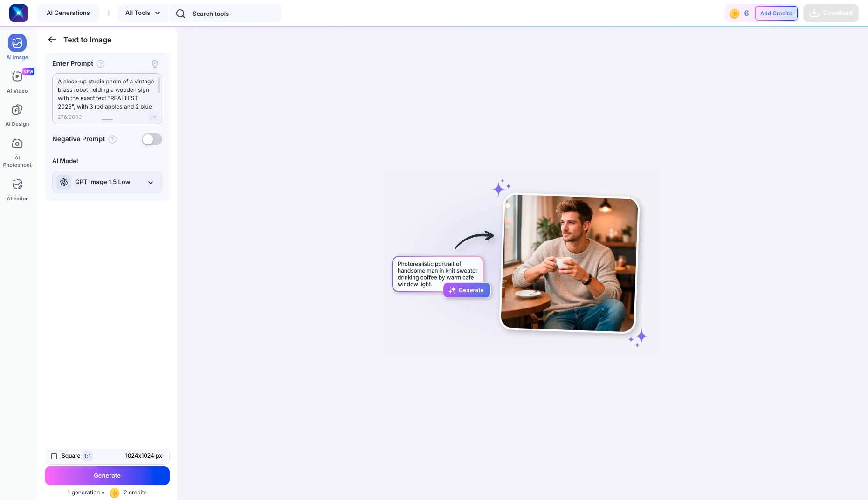Click the credit balance number 6
The image size is (868, 500).
[x=746, y=13]
